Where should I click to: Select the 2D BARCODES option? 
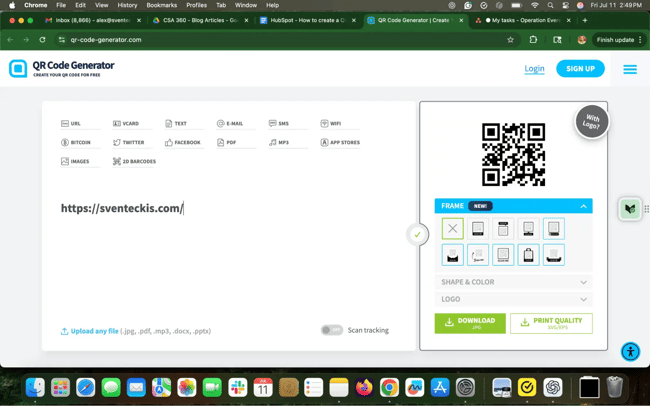[x=134, y=161]
